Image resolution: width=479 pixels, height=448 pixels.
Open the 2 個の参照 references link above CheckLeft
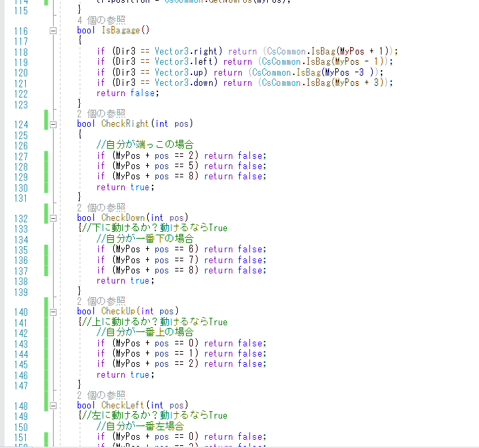tap(101, 395)
